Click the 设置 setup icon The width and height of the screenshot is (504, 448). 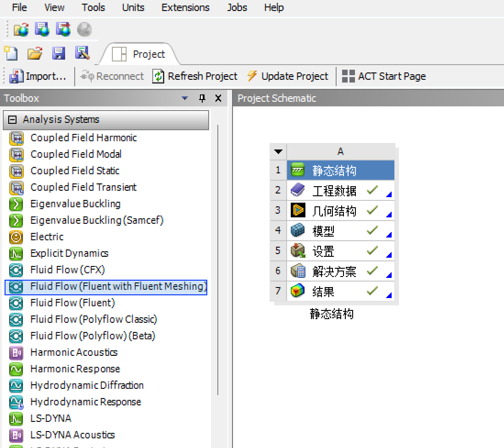coord(298,250)
